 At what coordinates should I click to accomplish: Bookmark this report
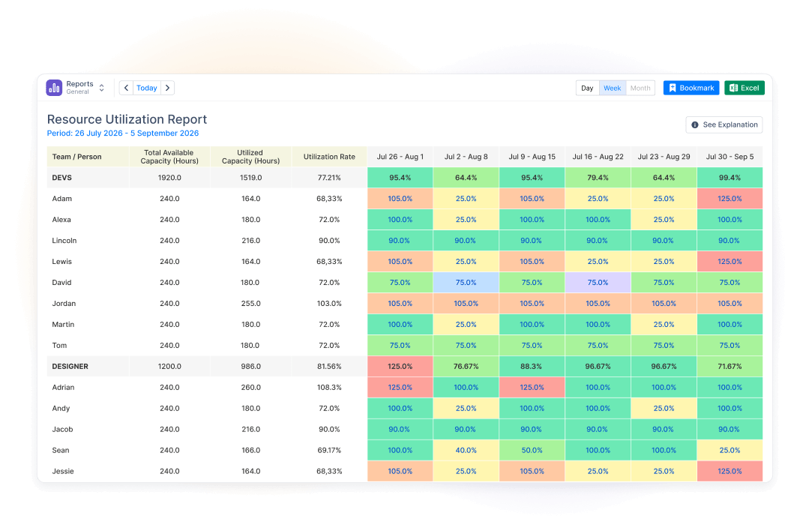pos(691,88)
